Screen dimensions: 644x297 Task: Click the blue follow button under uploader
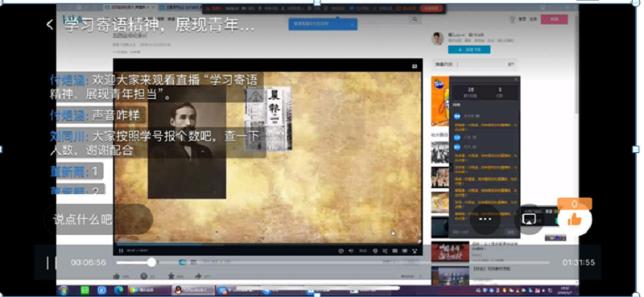click(x=469, y=50)
